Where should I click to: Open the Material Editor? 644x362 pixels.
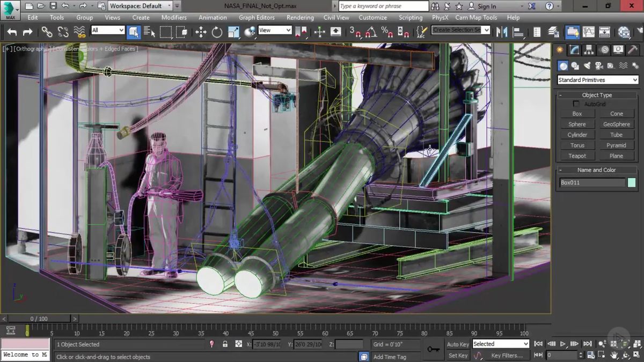click(624, 32)
